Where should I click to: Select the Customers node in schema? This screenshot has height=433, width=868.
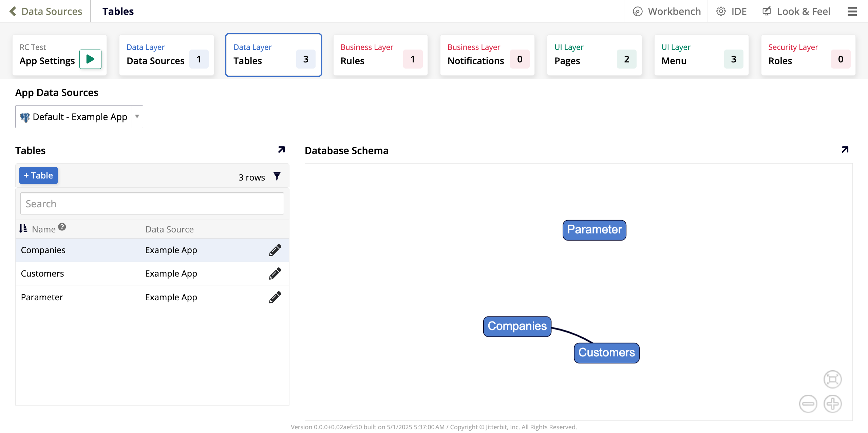point(606,353)
